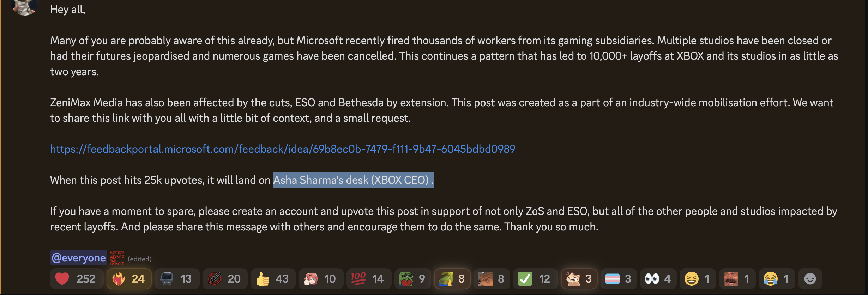
Task: Click the pink-haired anime girl reaction with 10
Action: (321, 279)
